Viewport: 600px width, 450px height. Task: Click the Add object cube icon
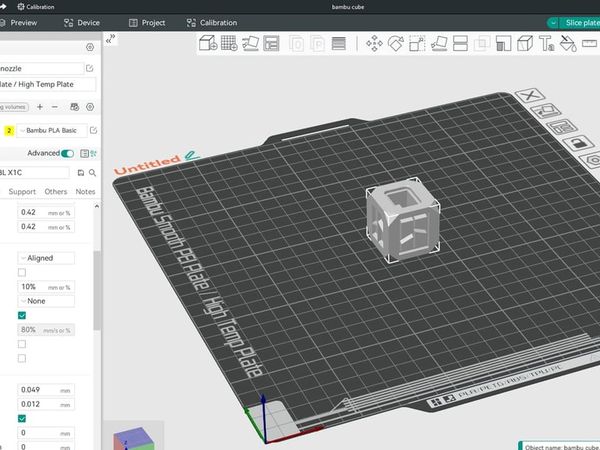pos(207,43)
